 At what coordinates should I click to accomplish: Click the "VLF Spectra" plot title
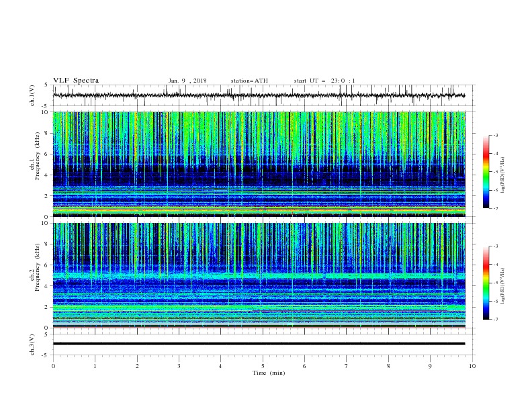coord(76,81)
